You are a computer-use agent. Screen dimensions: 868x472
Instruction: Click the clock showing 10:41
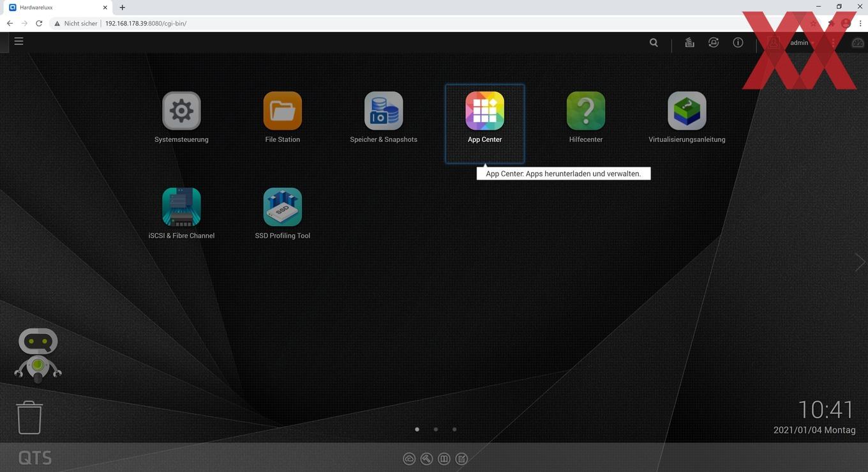[826, 409]
